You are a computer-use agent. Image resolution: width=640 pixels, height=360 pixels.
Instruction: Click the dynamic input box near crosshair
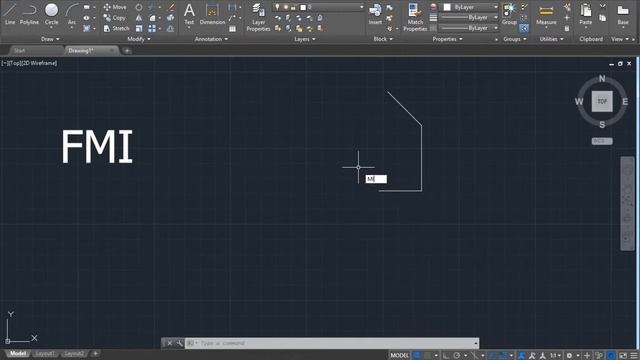(x=376, y=179)
